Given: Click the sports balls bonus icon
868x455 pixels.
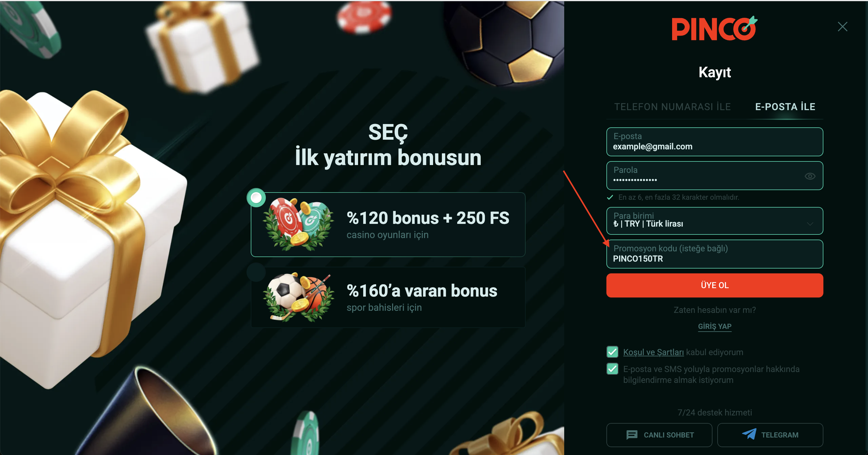Looking at the screenshot, I should (299, 297).
